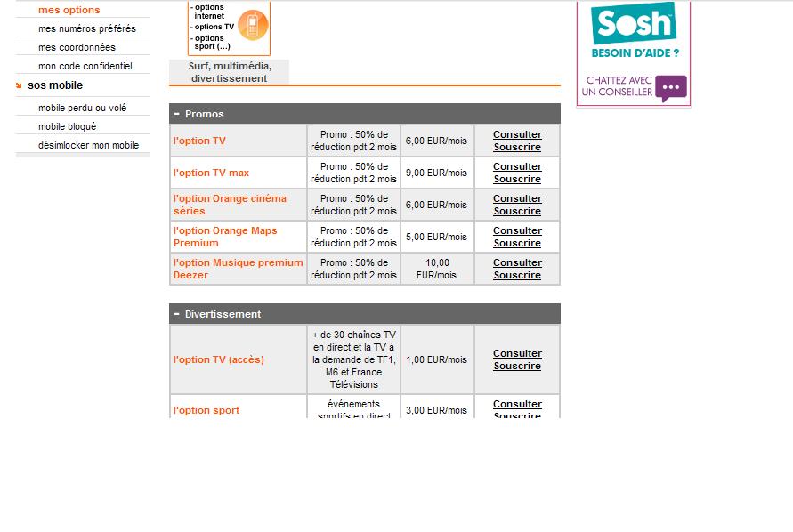Select the 5,00 EUR/mois price cell
Viewport: 793px width, 532px height.
coord(437,237)
